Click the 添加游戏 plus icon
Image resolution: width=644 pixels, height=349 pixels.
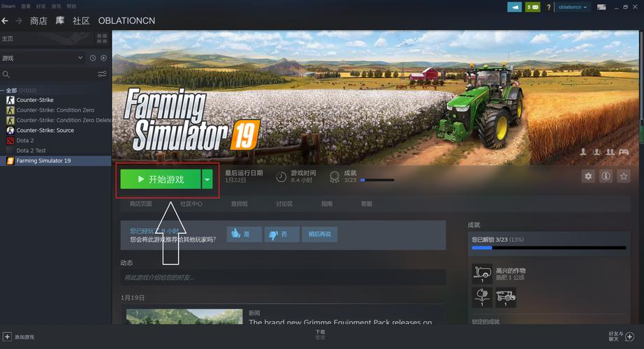tap(7, 336)
